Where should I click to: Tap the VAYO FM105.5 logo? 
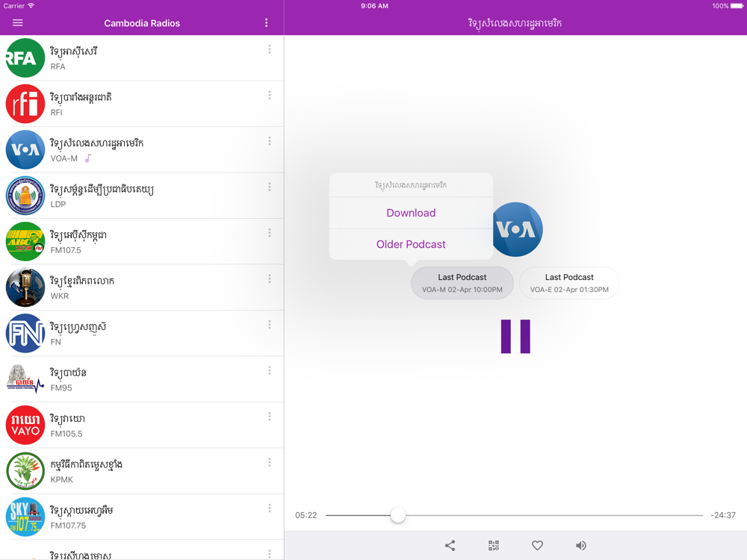pyautogui.click(x=25, y=425)
